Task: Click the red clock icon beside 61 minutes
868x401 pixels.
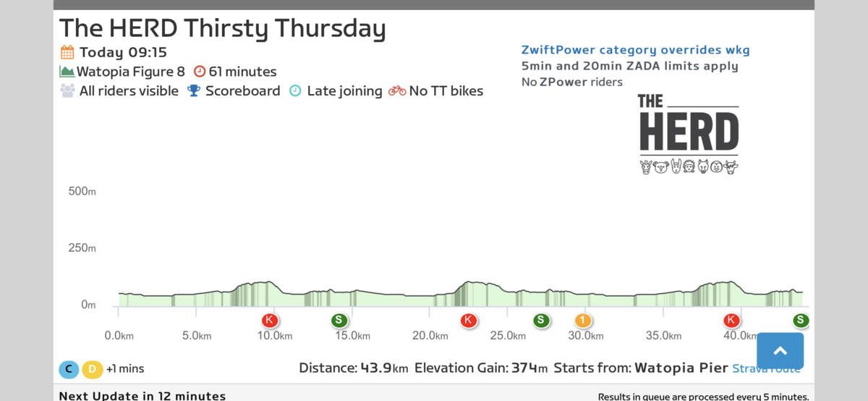Action: point(200,72)
